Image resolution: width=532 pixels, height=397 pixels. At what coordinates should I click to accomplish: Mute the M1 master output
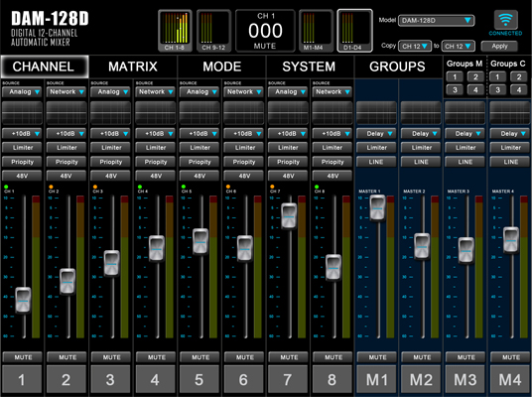pyautogui.click(x=376, y=357)
